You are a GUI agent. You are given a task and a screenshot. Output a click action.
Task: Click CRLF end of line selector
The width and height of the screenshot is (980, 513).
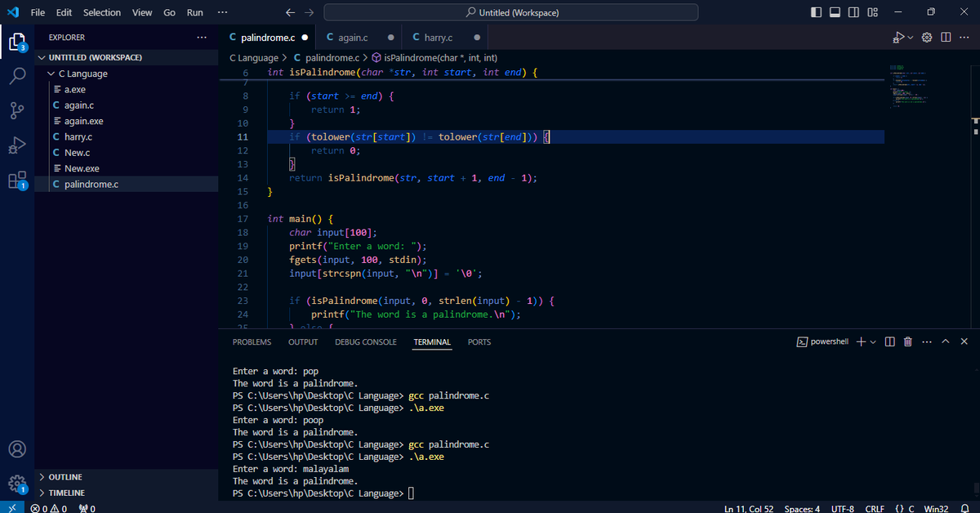pyautogui.click(x=875, y=508)
